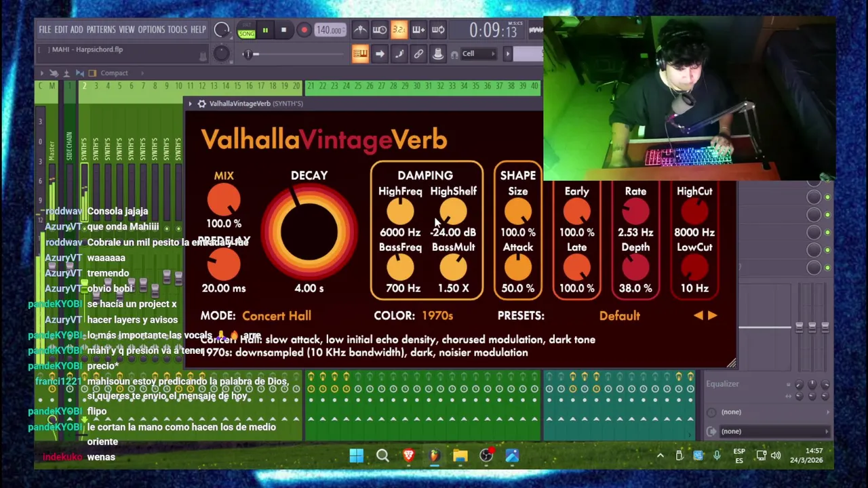
Task: Click mixer toolbar double-arrow icon
Action: click(54, 73)
